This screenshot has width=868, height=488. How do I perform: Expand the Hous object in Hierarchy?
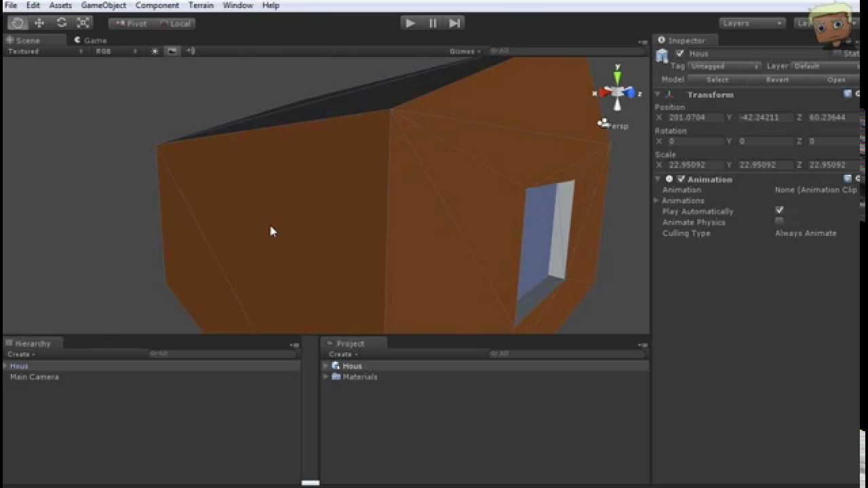tap(5, 366)
